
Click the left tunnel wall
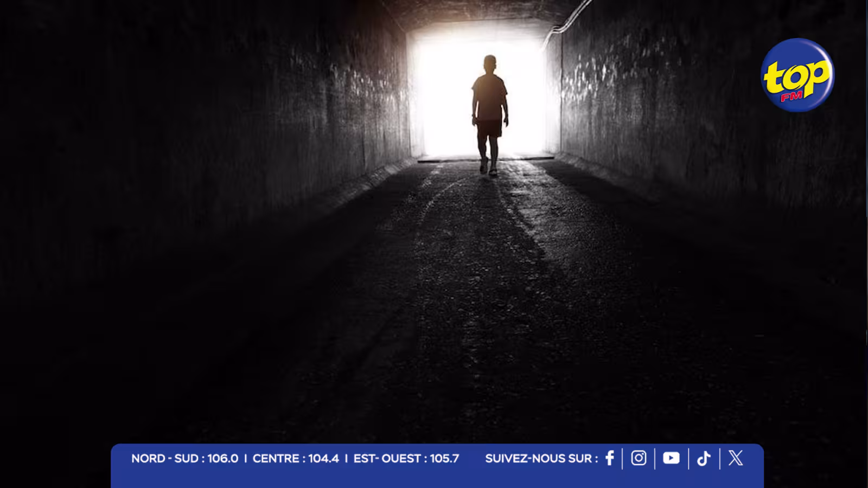190,136
